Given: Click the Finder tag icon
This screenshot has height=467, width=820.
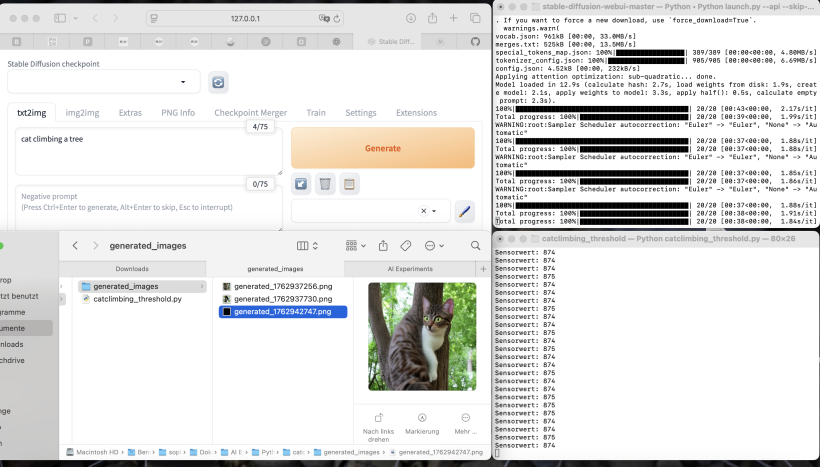Looking at the screenshot, I should pyautogui.click(x=406, y=245).
